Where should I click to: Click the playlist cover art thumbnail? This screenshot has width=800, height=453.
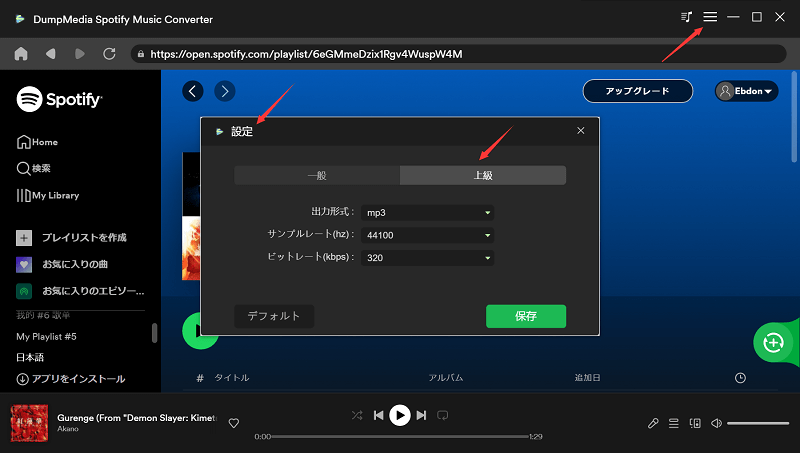pos(191,216)
